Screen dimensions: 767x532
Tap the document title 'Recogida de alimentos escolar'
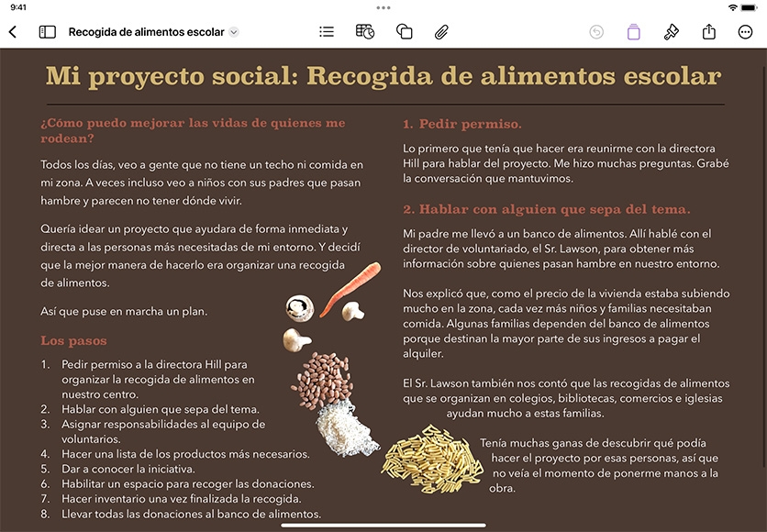click(146, 32)
